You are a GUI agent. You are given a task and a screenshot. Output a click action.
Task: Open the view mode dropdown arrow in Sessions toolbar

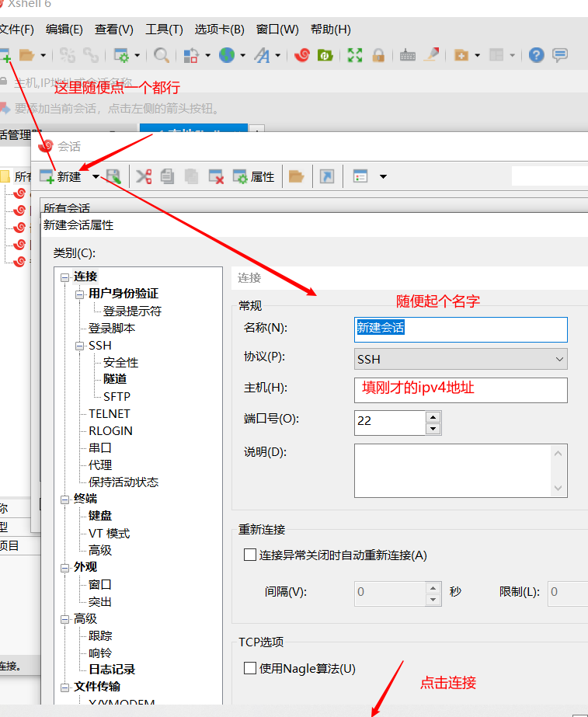[x=383, y=176]
